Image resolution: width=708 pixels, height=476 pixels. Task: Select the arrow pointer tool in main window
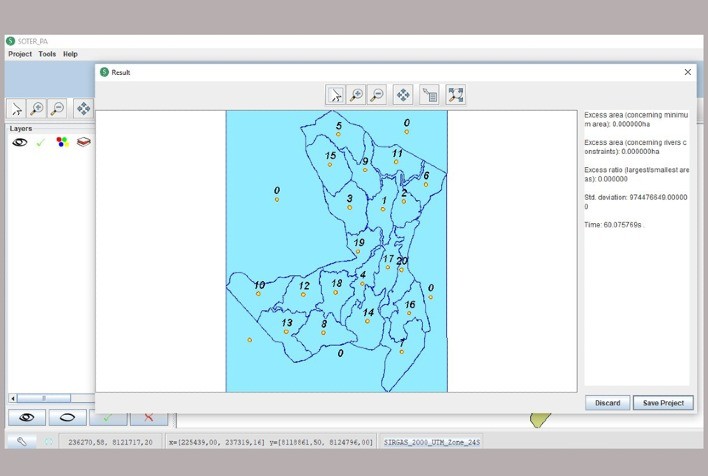click(x=16, y=109)
